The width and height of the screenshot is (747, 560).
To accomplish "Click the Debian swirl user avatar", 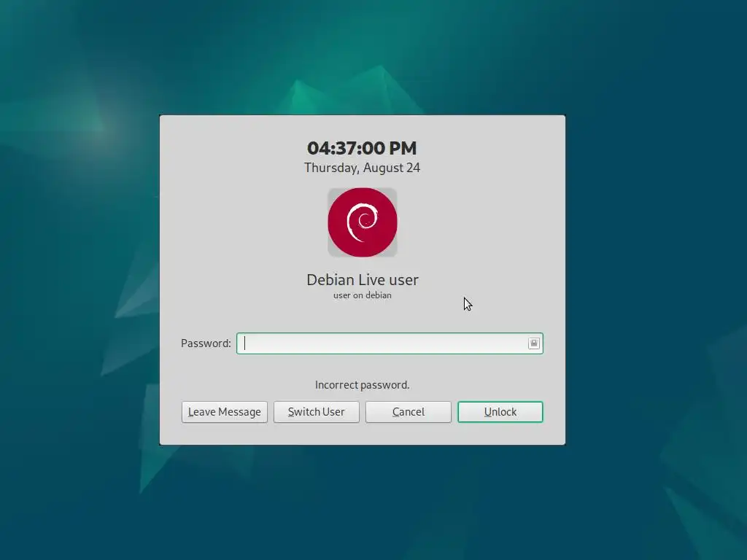I will [363, 222].
